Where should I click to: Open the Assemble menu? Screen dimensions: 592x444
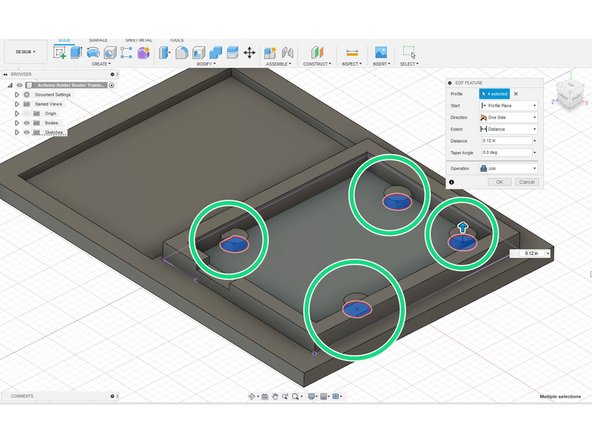tap(278, 64)
